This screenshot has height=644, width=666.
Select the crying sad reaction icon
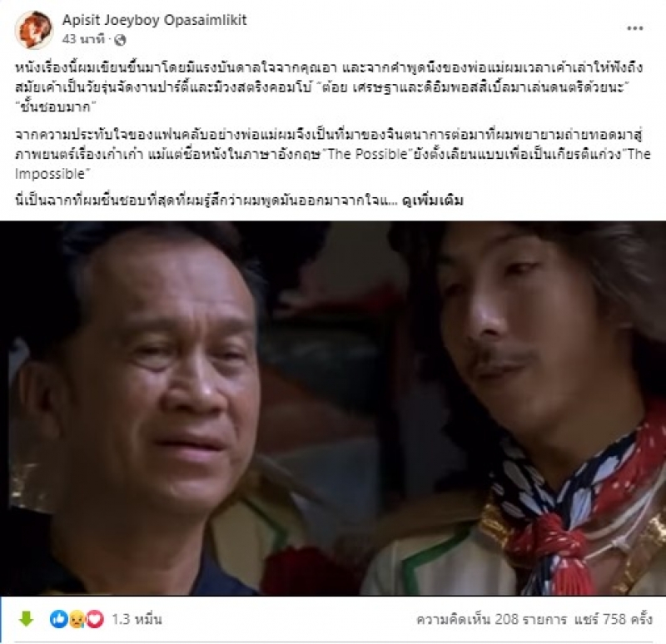[x=77, y=620]
